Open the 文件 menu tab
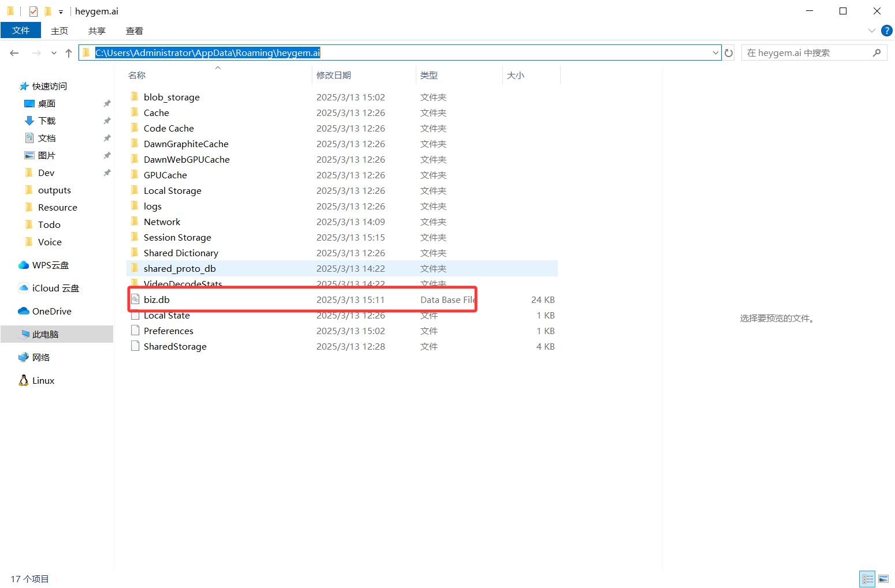Viewport: 895px width, 588px height. coord(21,31)
